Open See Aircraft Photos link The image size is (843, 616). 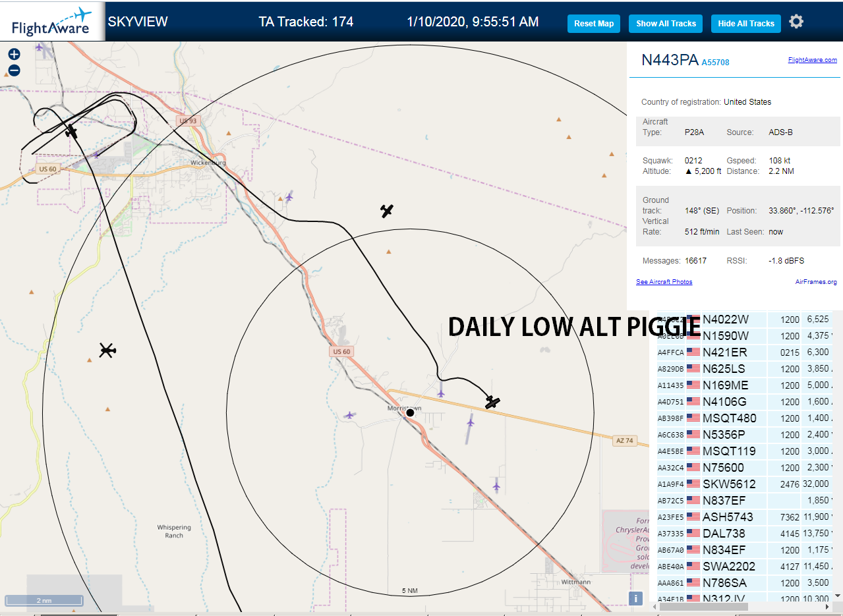[664, 282]
